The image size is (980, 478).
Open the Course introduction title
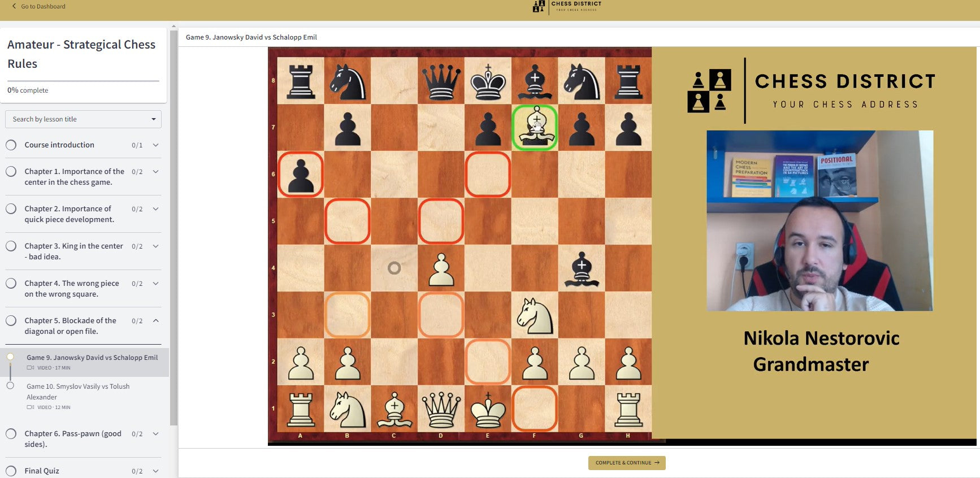point(59,145)
